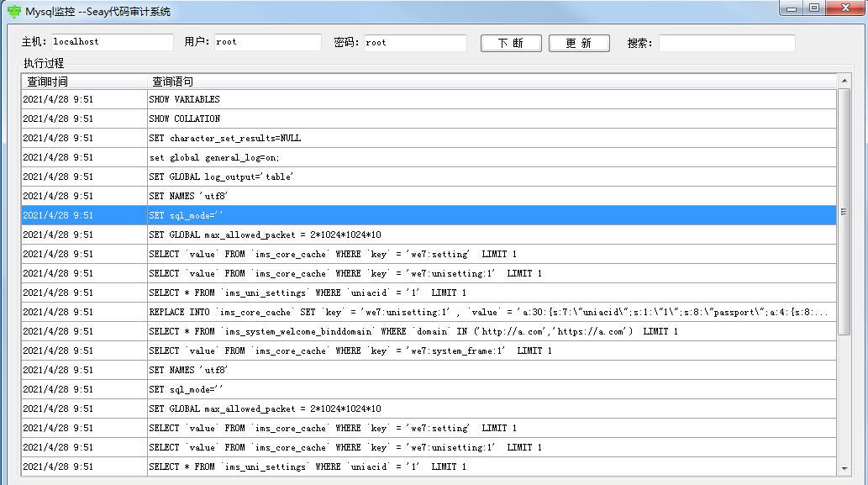868x485 pixels.
Task: Select the first SET NAMES 'utf8' row
Action: point(429,196)
